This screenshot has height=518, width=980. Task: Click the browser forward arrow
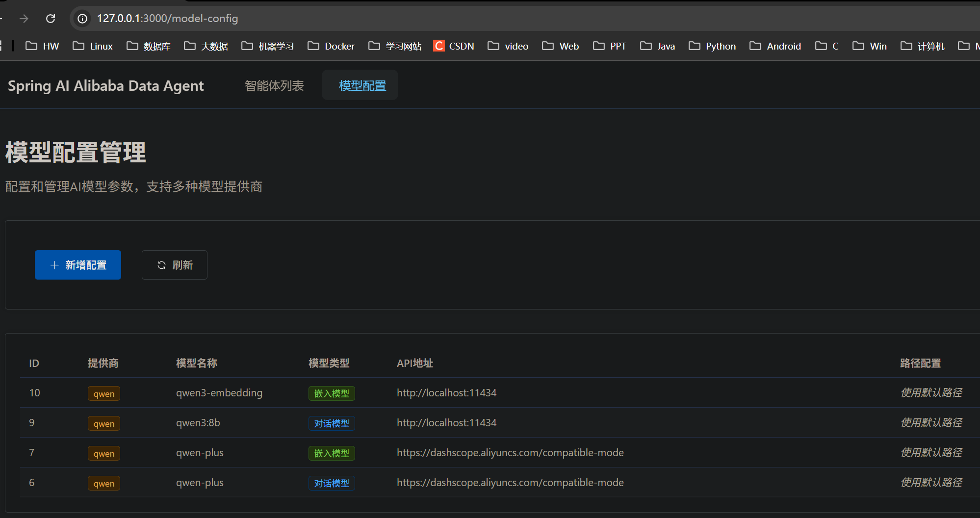pyautogui.click(x=24, y=19)
